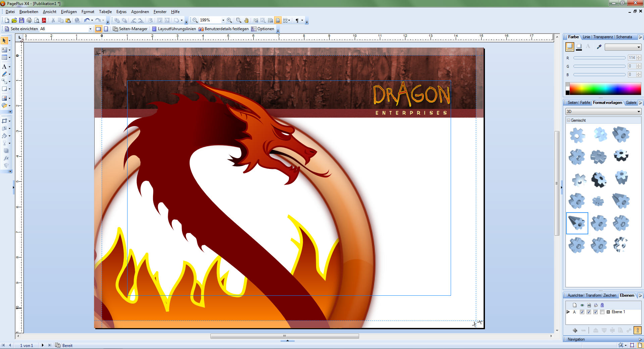Click Seite einrichten
Viewport: 644px width, 349px height.
(x=21, y=29)
